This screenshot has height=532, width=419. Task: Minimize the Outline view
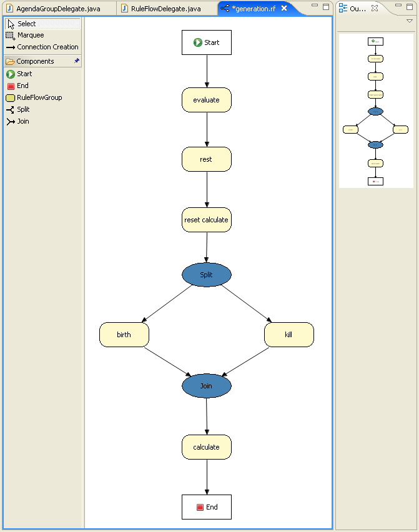[398, 6]
